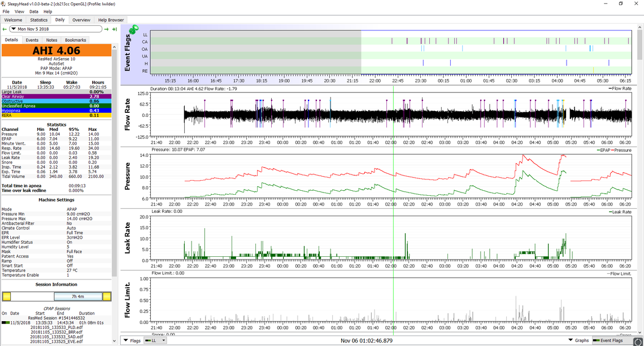Click the right yellow session segment
This screenshot has width=644, height=346.
[x=106, y=296]
